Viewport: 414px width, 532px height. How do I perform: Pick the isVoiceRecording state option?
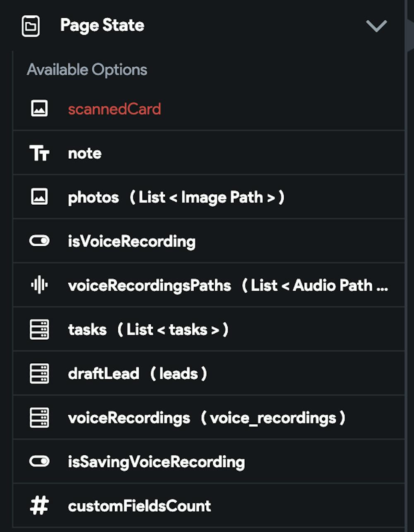132,241
